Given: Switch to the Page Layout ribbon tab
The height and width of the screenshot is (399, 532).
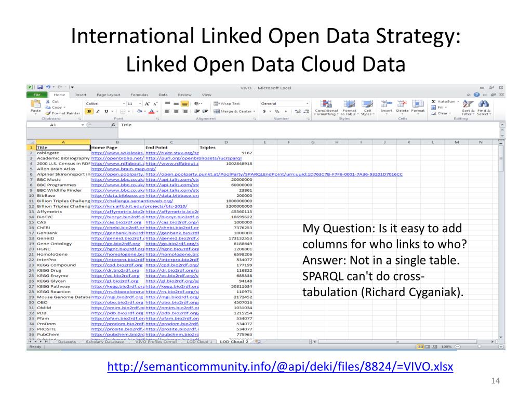Looking at the screenshot, I should click(108, 95).
